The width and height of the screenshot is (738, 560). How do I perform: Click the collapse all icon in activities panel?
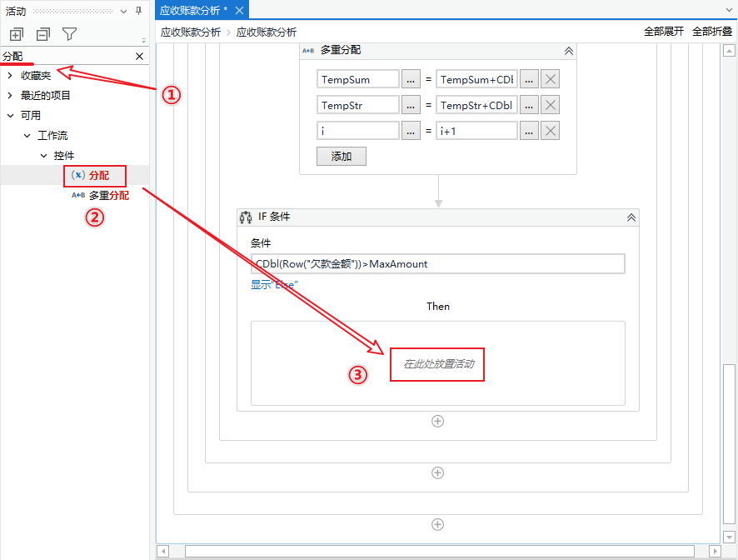point(42,34)
